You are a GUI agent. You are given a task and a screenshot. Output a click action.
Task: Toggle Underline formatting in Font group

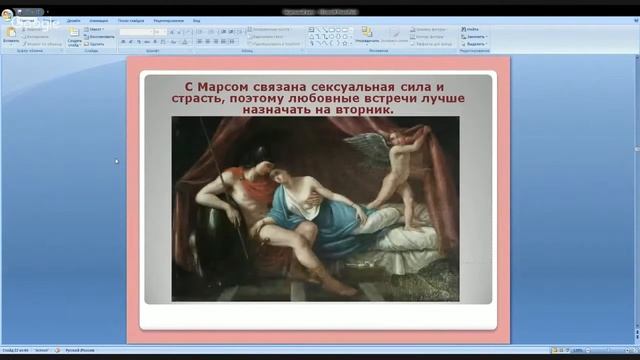(x=139, y=42)
